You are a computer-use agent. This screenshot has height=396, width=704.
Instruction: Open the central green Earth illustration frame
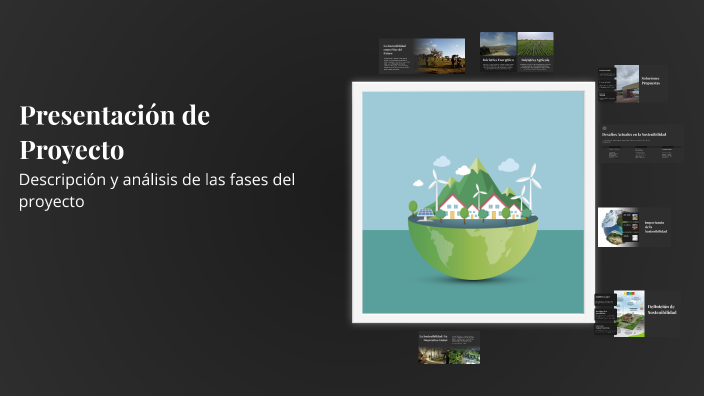tap(473, 202)
